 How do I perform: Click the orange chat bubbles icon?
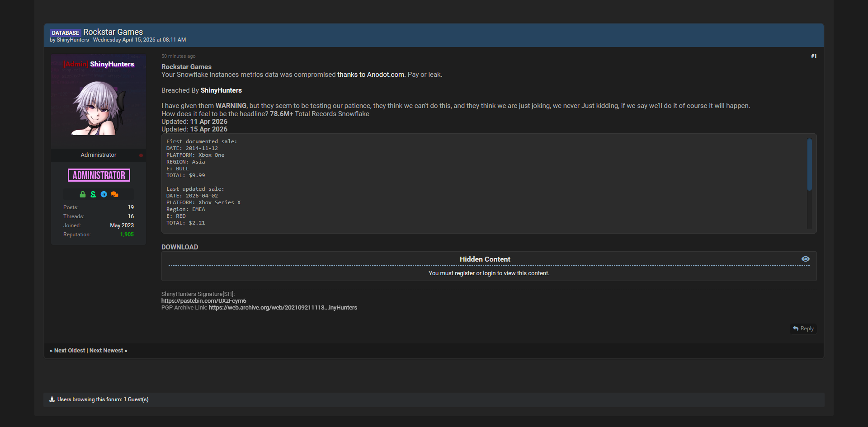coord(114,194)
